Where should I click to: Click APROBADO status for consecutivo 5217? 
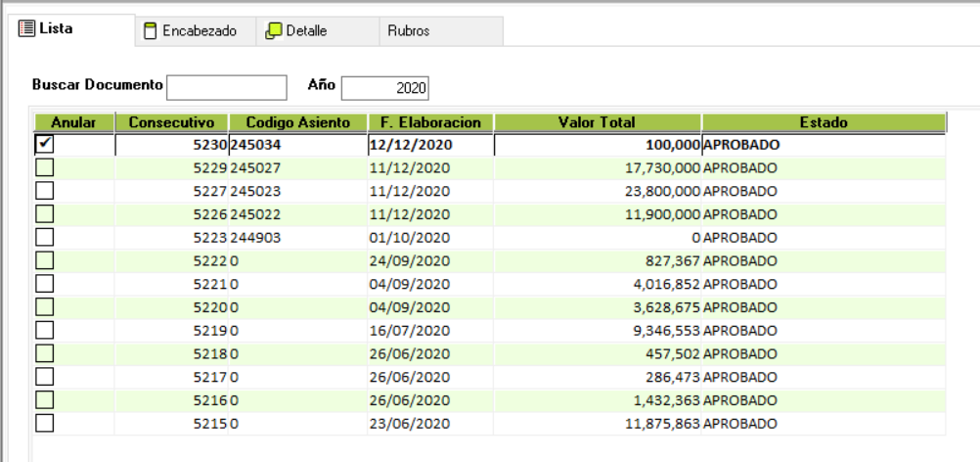740,378
